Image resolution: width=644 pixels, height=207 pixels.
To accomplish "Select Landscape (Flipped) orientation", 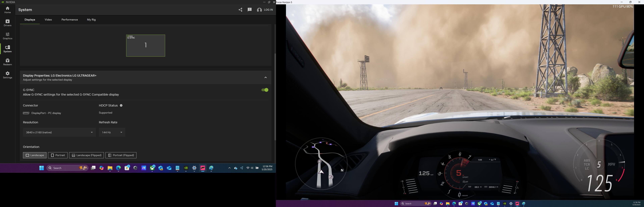I will tap(87, 155).
